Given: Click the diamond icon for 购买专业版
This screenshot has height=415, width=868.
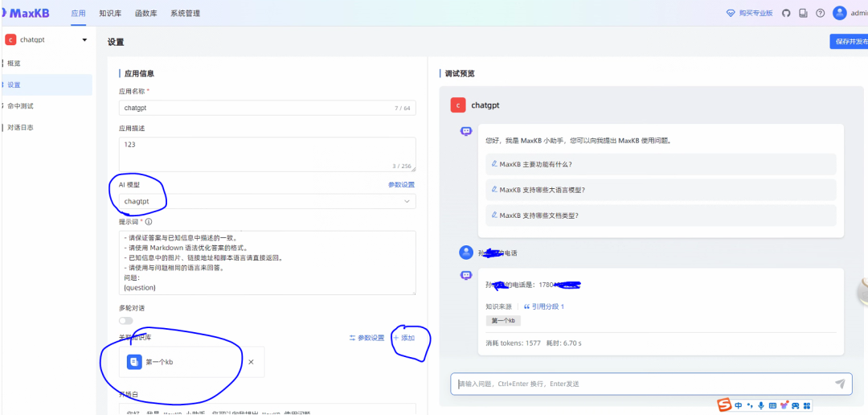Looking at the screenshot, I should pyautogui.click(x=731, y=14).
